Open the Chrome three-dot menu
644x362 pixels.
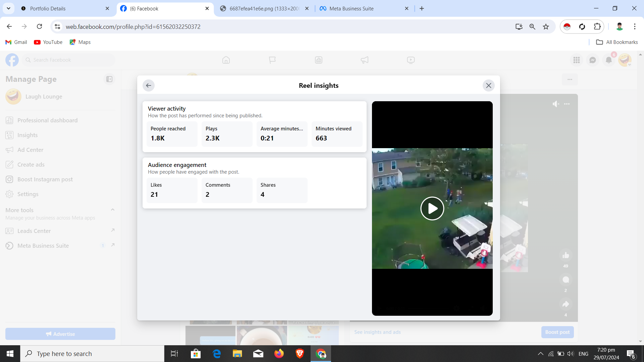635,26
